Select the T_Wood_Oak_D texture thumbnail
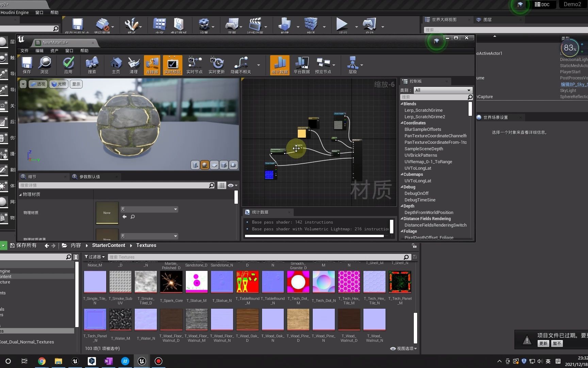588x368 pixels. pyautogui.click(x=247, y=319)
